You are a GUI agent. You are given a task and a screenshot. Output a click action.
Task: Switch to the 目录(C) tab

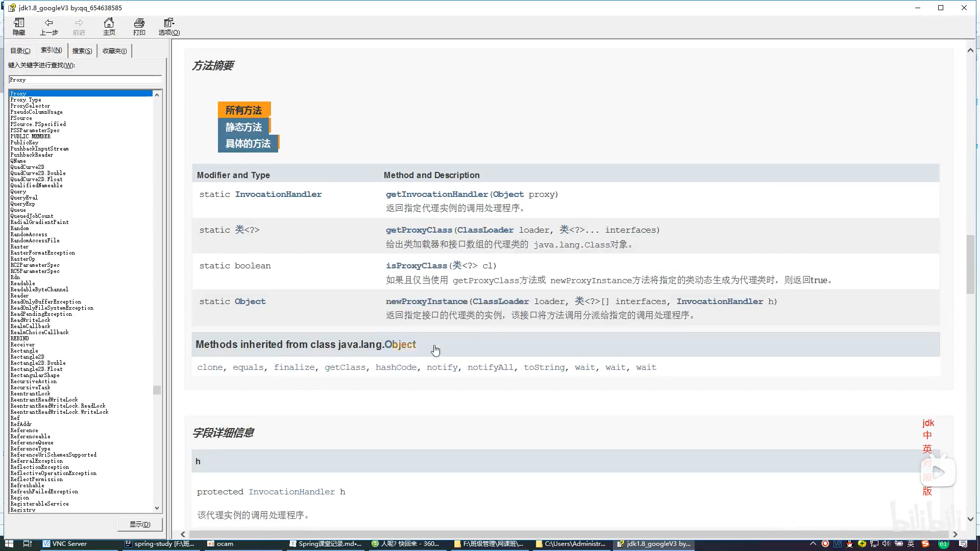(x=20, y=51)
